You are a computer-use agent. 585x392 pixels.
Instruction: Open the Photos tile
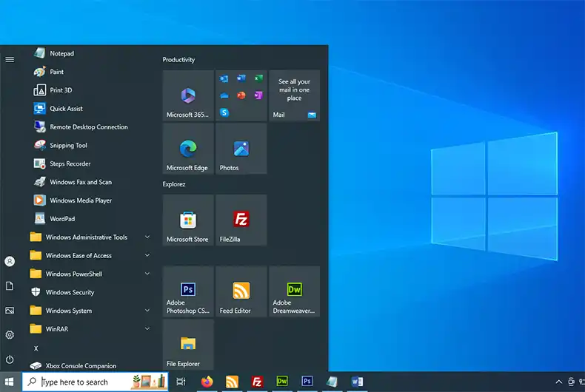click(241, 149)
